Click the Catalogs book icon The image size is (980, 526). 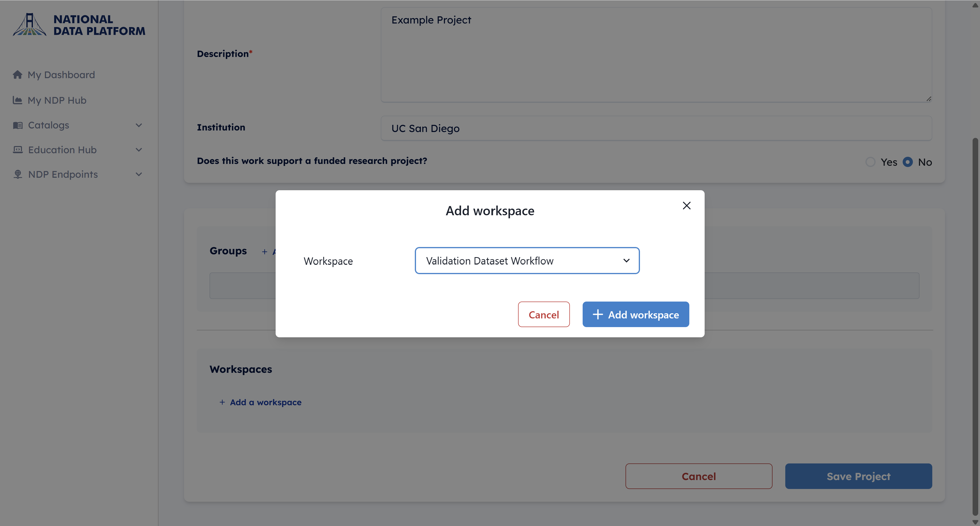pyautogui.click(x=18, y=125)
